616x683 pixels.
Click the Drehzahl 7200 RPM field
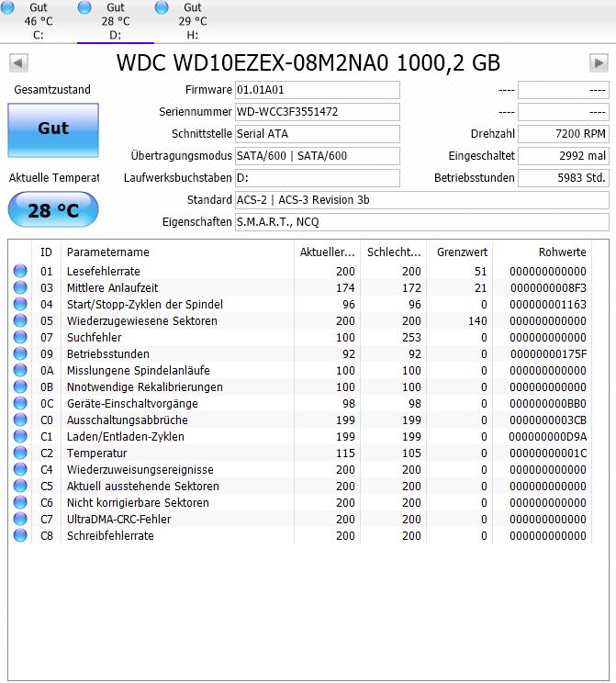pos(564,134)
